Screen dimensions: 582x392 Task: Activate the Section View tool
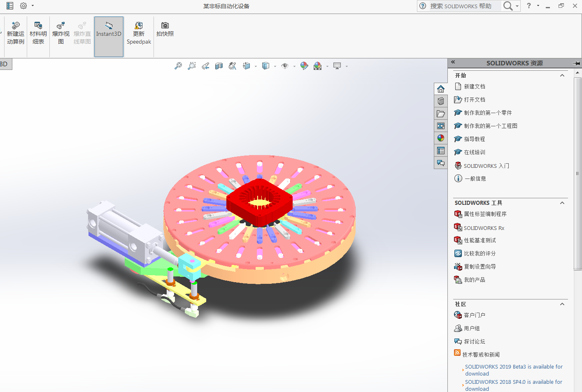coord(219,66)
